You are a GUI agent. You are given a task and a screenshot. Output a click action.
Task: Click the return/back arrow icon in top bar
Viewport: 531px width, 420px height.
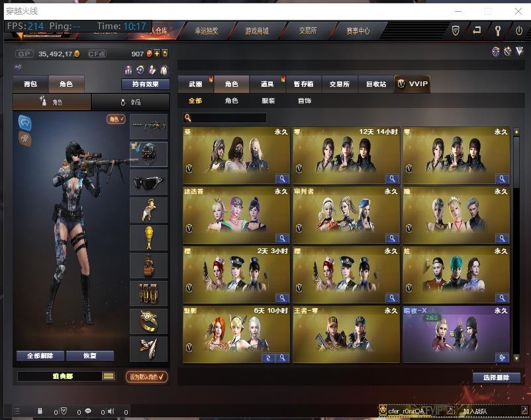(477, 30)
